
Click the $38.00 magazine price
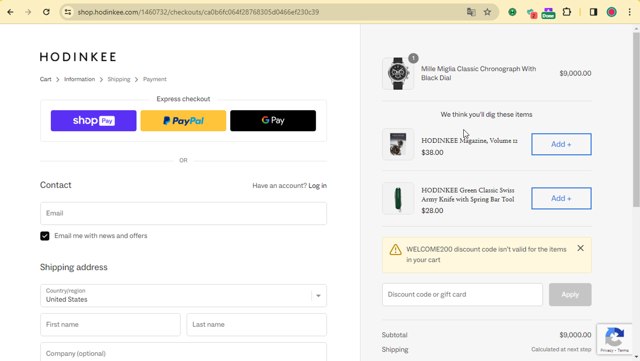[432, 152]
